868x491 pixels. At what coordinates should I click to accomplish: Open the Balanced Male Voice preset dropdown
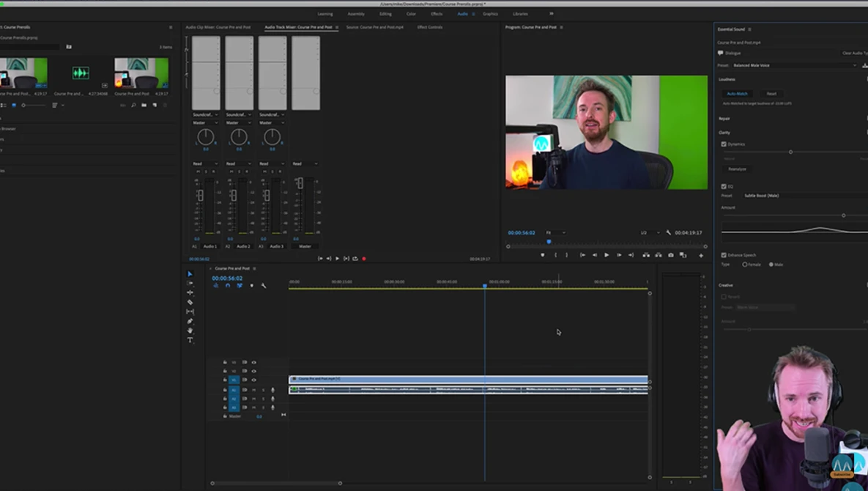pyautogui.click(x=794, y=65)
